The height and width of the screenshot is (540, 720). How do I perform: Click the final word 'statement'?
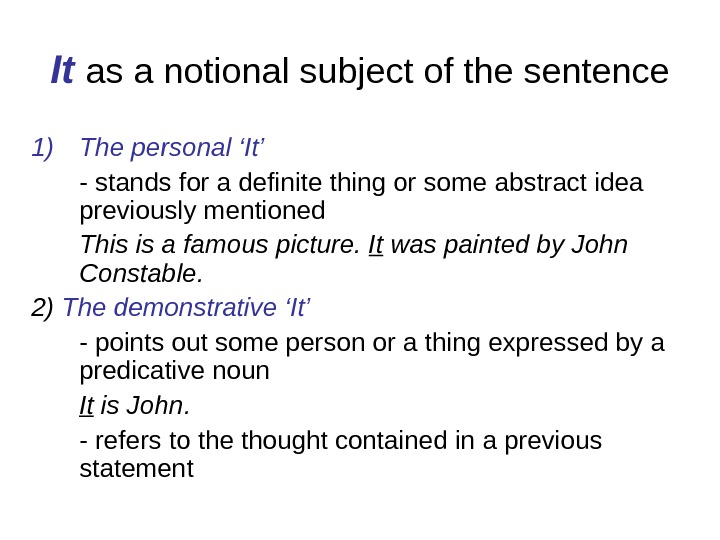tap(136, 466)
